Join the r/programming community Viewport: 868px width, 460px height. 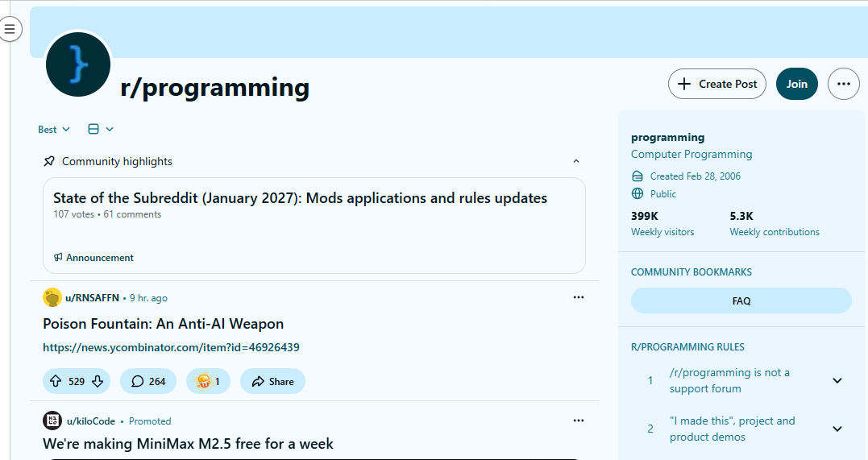(796, 84)
